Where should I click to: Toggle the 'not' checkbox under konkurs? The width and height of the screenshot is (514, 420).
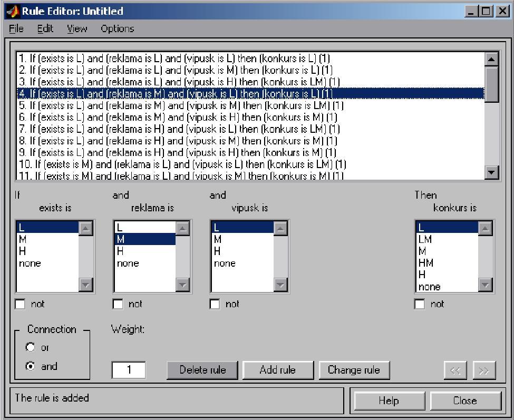[420, 305]
